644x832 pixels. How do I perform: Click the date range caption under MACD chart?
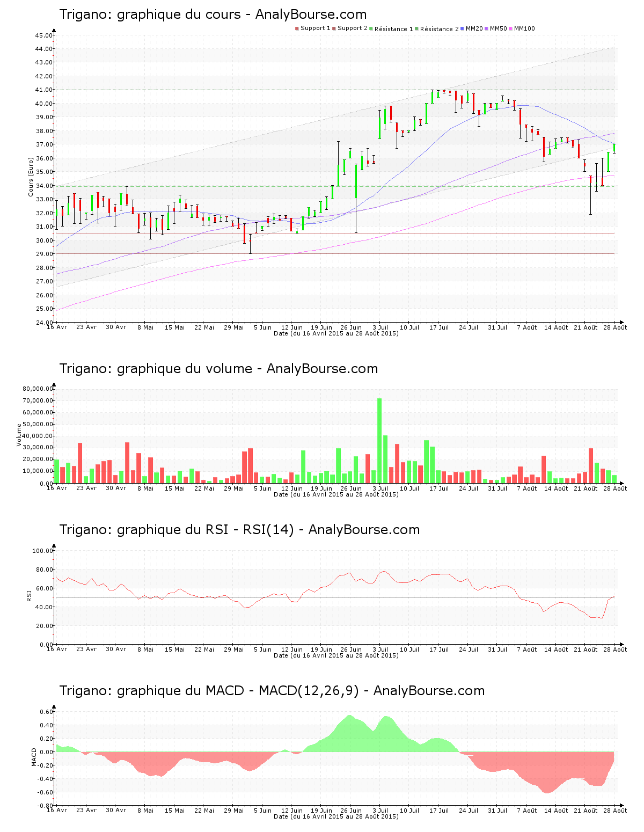point(336,816)
